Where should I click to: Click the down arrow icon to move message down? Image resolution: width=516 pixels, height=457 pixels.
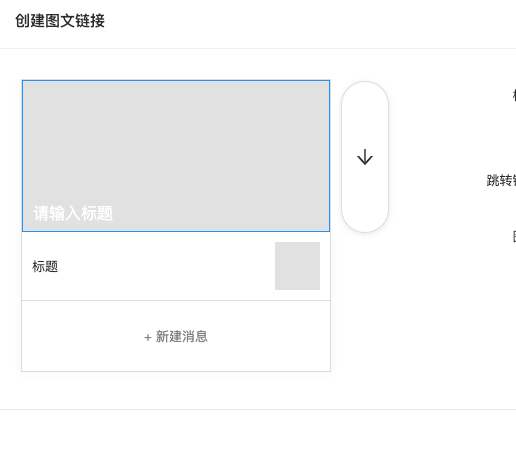pyautogui.click(x=365, y=157)
